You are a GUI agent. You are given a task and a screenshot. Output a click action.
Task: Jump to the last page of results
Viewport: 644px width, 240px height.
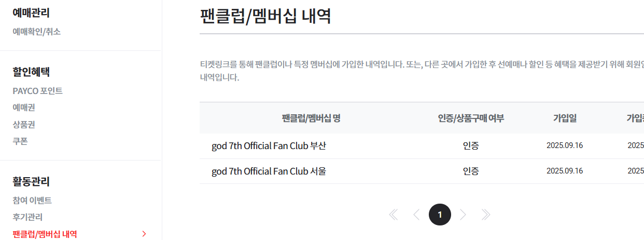(x=486, y=215)
